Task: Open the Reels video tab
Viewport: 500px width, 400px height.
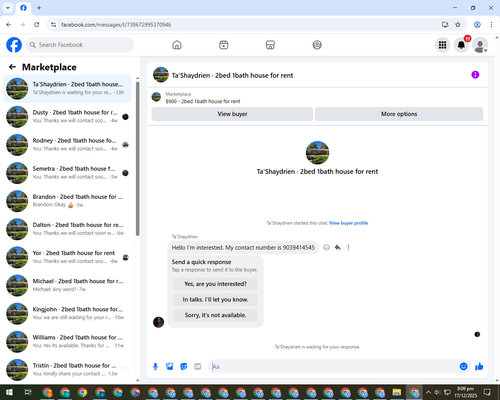Action: point(224,45)
